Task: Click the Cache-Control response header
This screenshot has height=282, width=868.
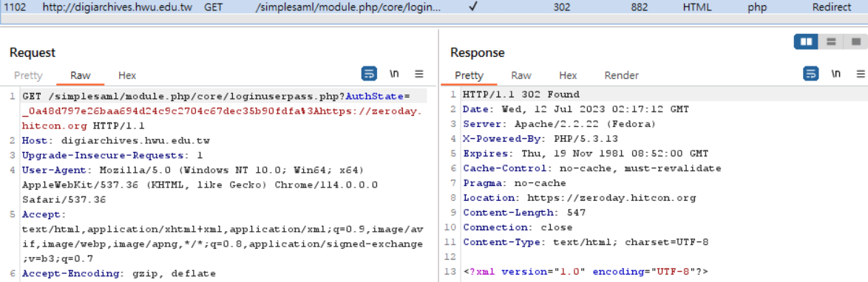Action: pos(591,168)
